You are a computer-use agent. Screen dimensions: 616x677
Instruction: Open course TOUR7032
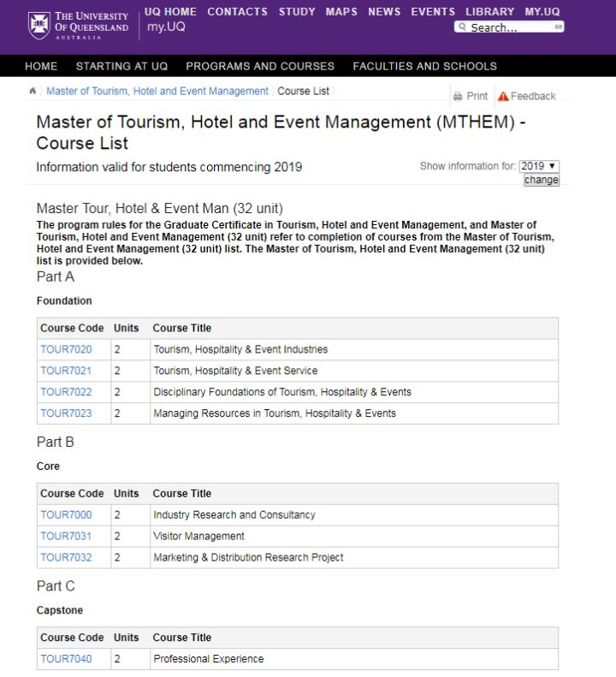point(66,557)
